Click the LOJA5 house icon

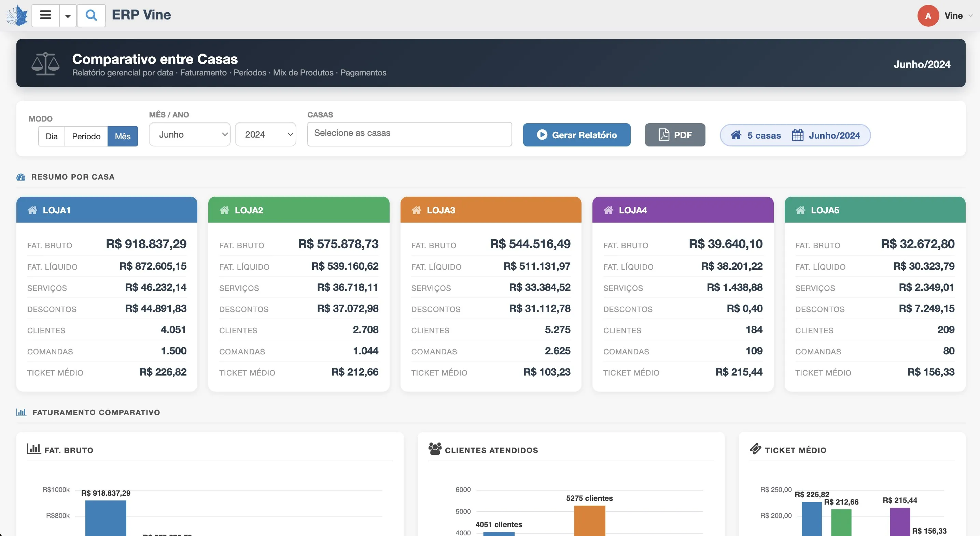point(800,210)
